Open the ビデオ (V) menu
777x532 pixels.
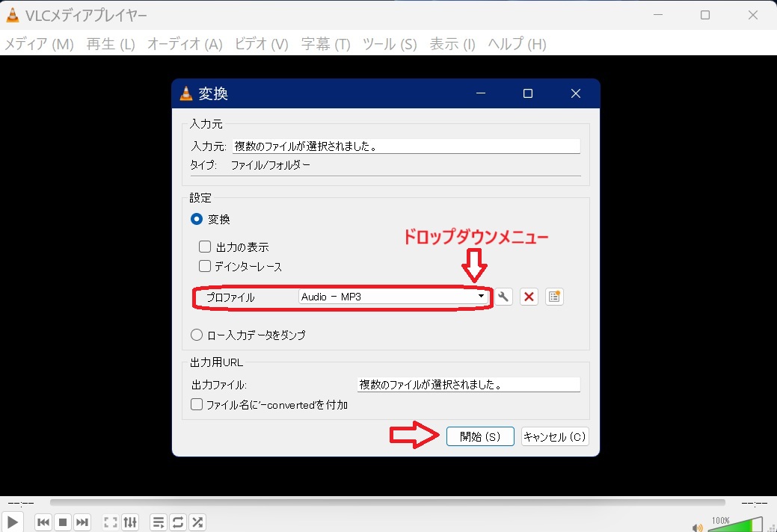click(261, 44)
